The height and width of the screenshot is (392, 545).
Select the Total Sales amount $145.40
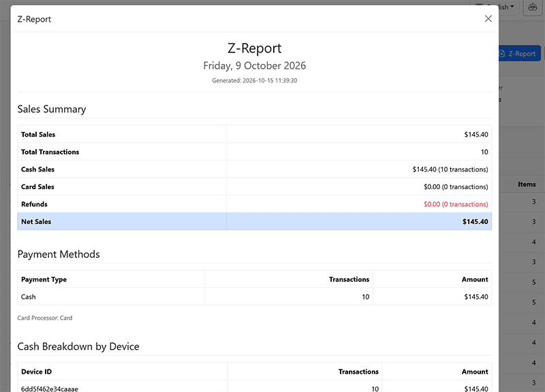click(x=476, y=134)
